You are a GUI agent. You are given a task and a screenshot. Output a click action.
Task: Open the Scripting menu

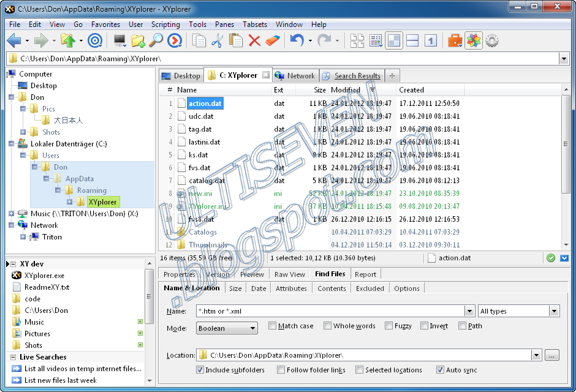(x=165, y=24)
